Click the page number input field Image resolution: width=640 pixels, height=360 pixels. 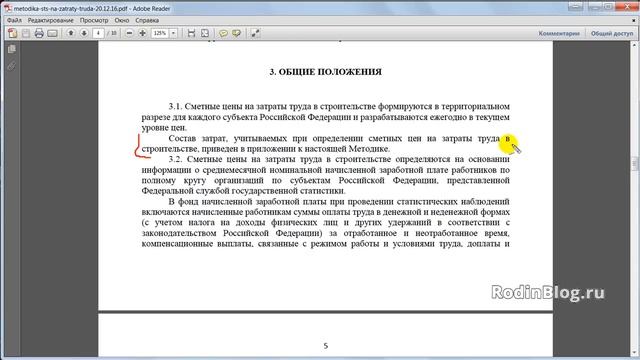pyautogui.click(x=98, y=33)
